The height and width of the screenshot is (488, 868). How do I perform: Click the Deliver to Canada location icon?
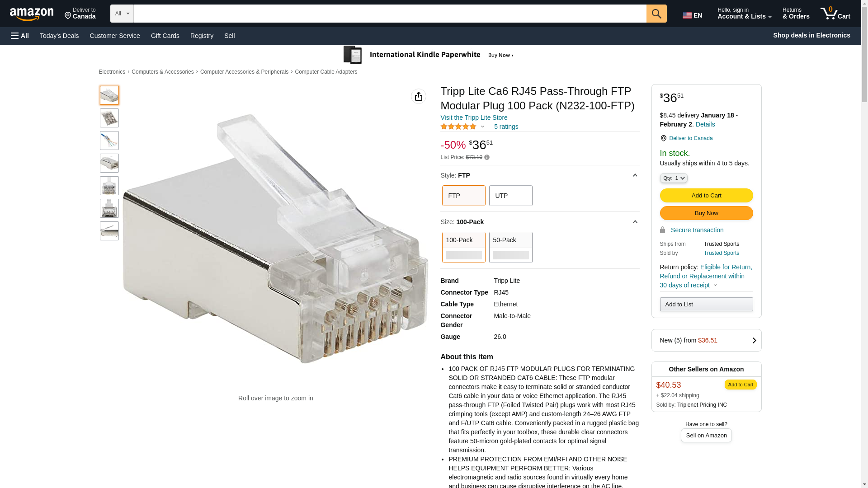coord(663,138)
